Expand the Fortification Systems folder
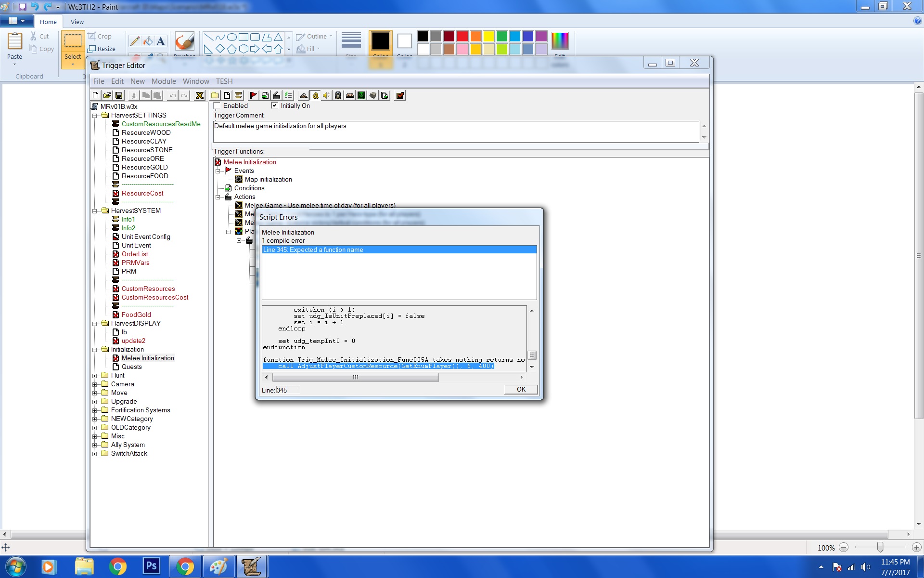The height and width of the screenshot is (578, 924). 95,410
